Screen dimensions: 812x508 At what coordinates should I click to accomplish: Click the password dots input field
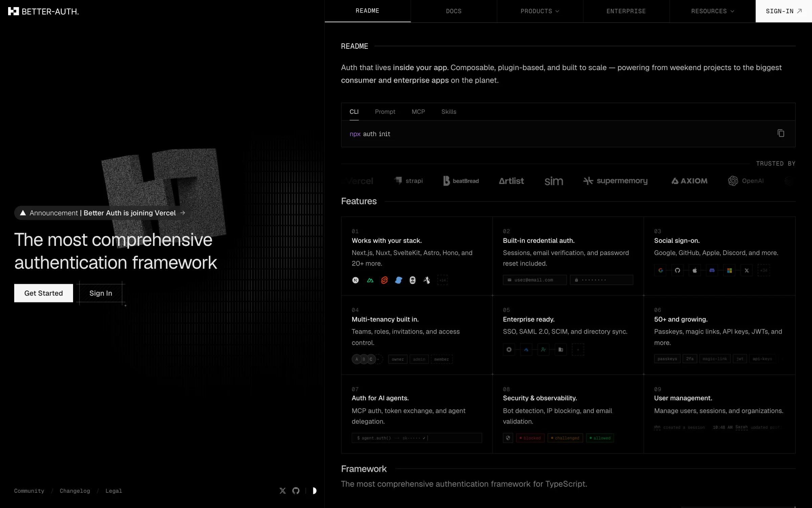point(601,280)
